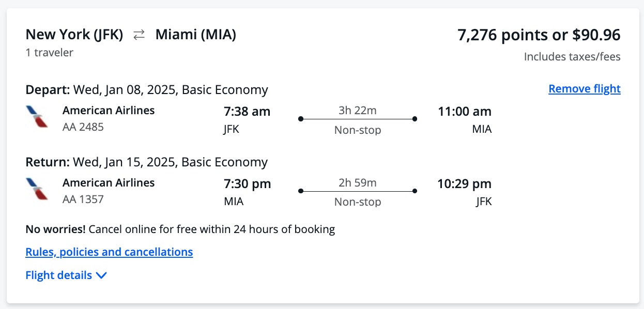Open Rules, policies and cancellations
This screenshot has height=309, width=644.
click(x=109, y=252)
